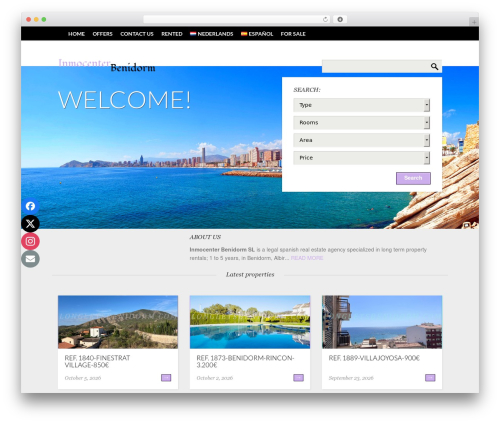Image resolution: width=500 pixels, height=423 pixels.
Task: Open REF. 1840-FINESTRAT VILLAGE-850€ title
Action: click(97, 361)
